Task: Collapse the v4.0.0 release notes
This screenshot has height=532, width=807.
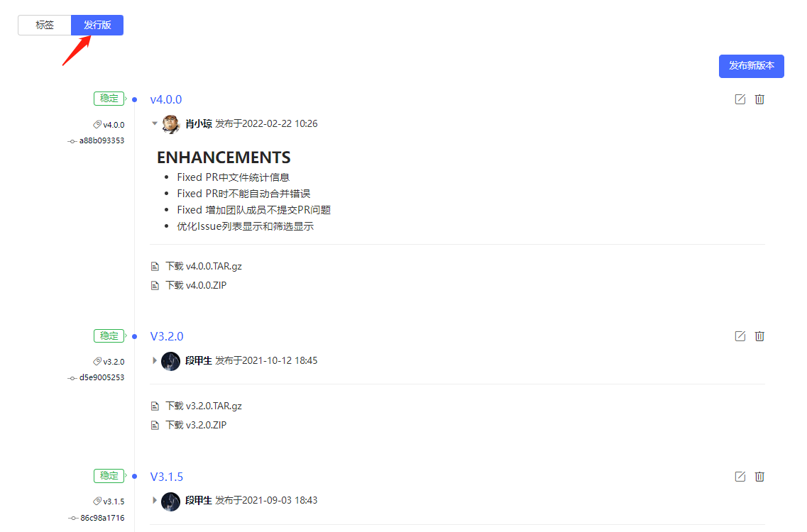Action: click(155, 123)
